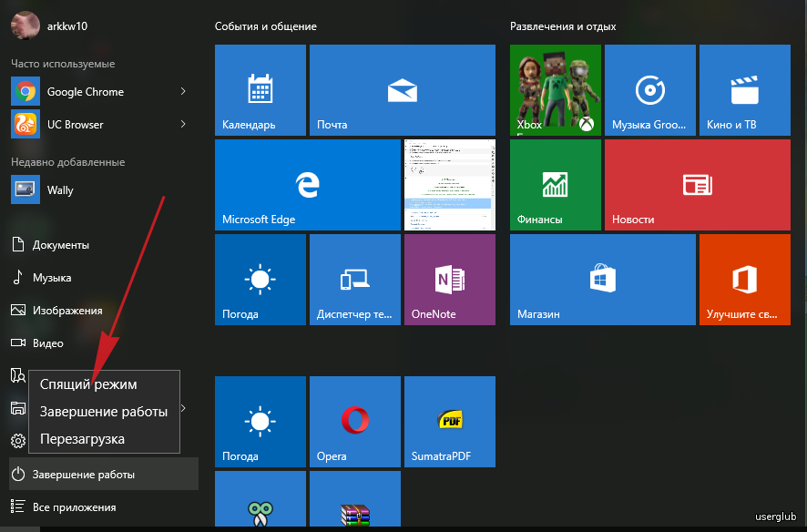
Task: Click the File Explorer icon in the left column
Action: (x=18, y=408)
